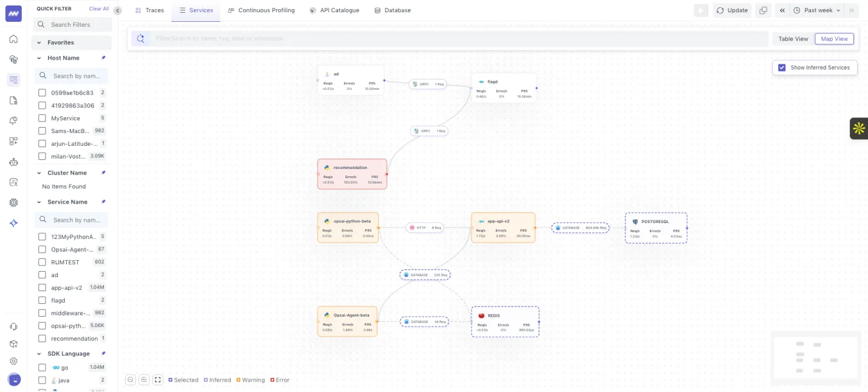Open the Continuous Profiling tab
This screenshot has width=868, height=392.
click(x=262, y=10)
